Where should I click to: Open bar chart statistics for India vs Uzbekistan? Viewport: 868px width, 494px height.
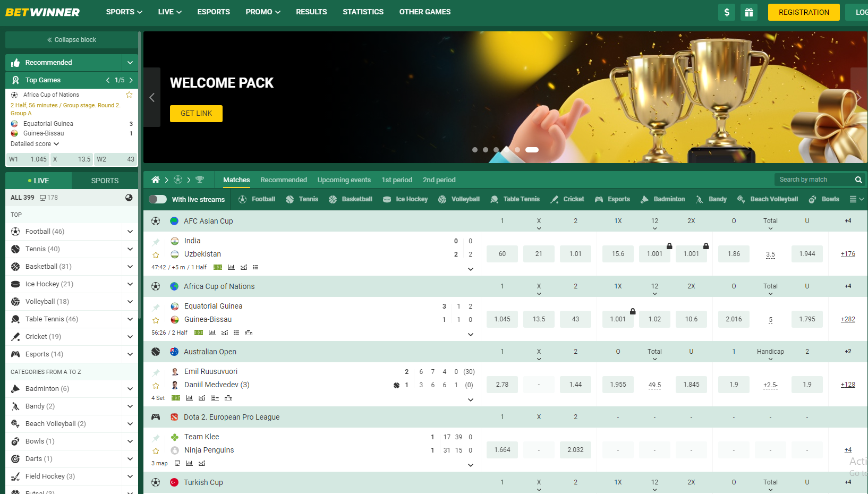(231, 267)
